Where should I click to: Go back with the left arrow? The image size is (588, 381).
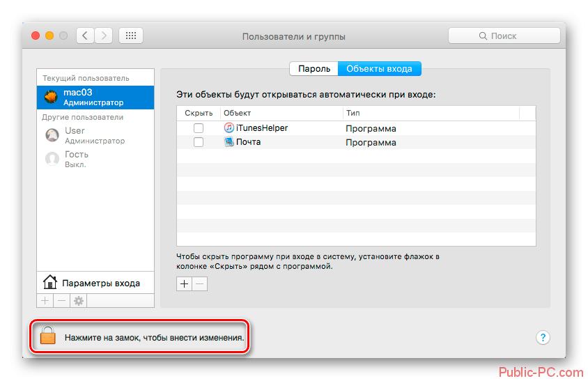point(86,36)
